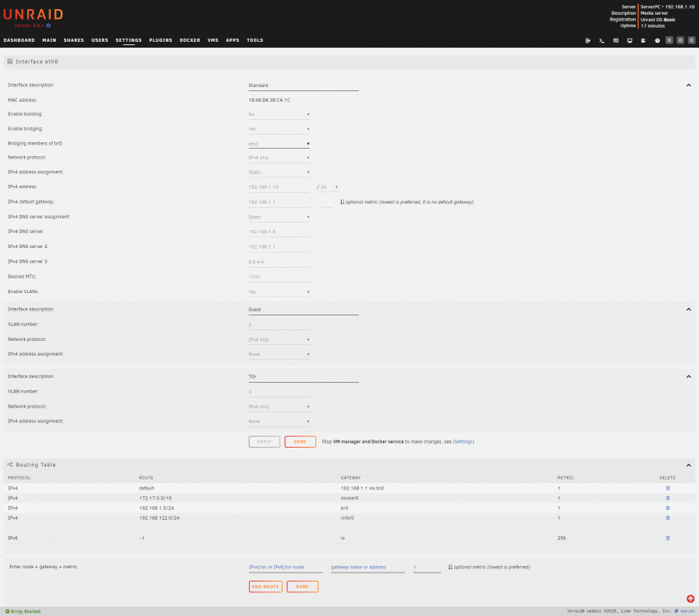
Task: Open the Enable bonding dropdown
Action: [x=278, y=114]
